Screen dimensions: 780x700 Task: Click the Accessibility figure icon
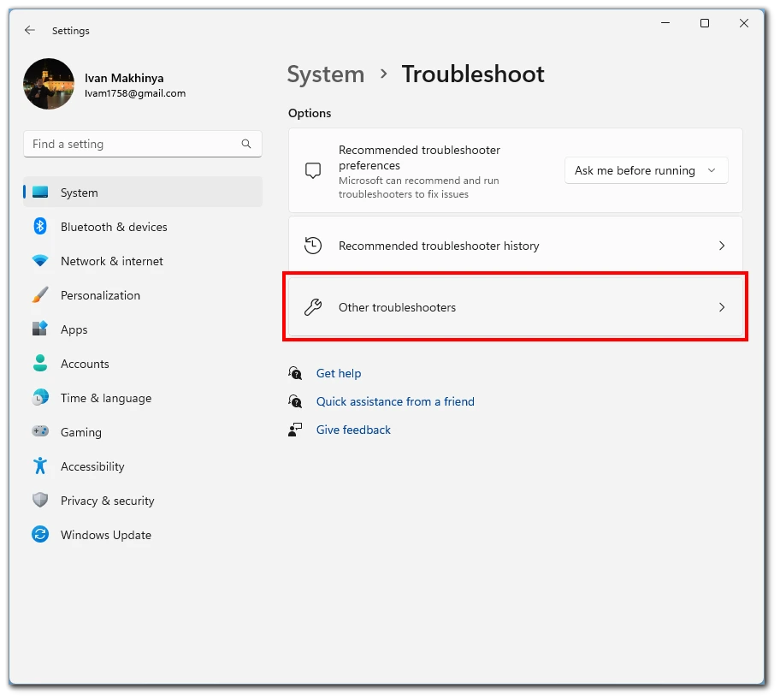[40, 466]
